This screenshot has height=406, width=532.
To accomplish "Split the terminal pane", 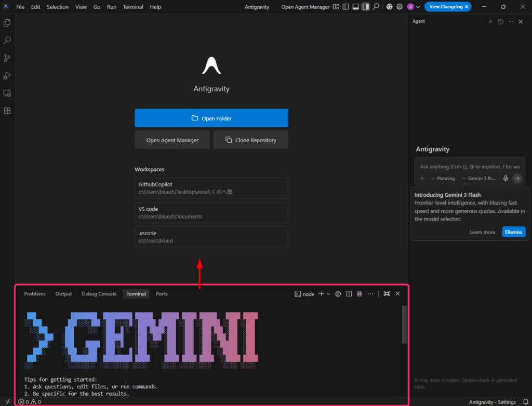I will (349, 294).
